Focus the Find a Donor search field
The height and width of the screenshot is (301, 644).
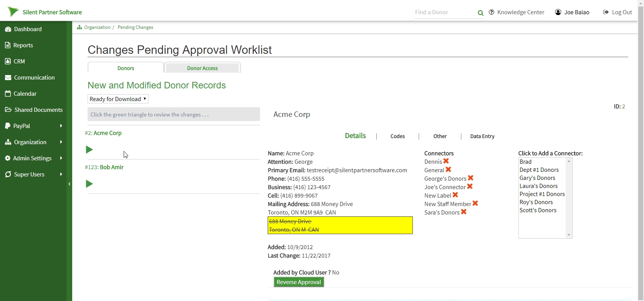pyautogui.click(x=445, y=12)
